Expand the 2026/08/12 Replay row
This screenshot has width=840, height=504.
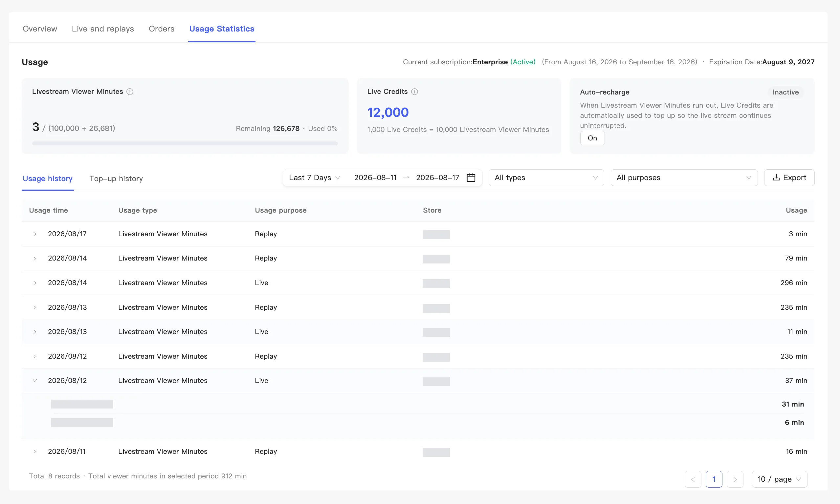(x=35, y=356)
